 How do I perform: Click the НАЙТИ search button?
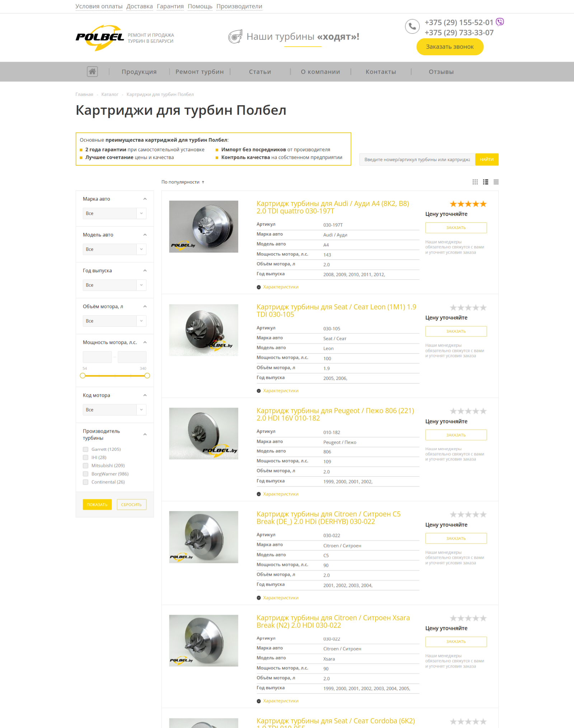point(487,159)
